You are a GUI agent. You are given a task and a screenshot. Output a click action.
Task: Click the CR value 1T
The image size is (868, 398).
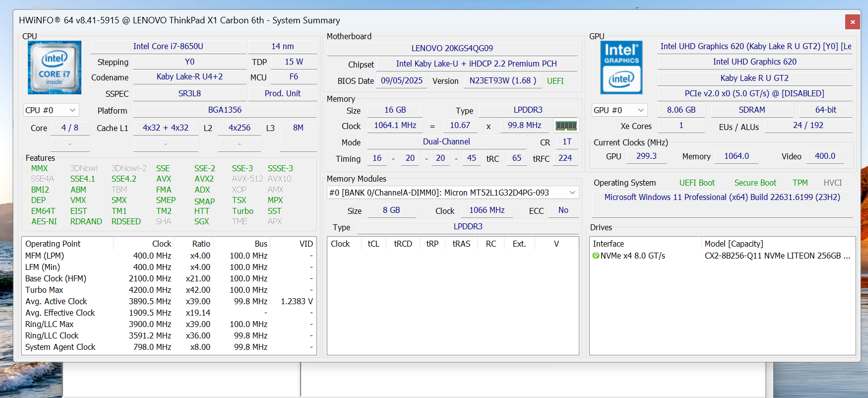(x=567, y=142)
